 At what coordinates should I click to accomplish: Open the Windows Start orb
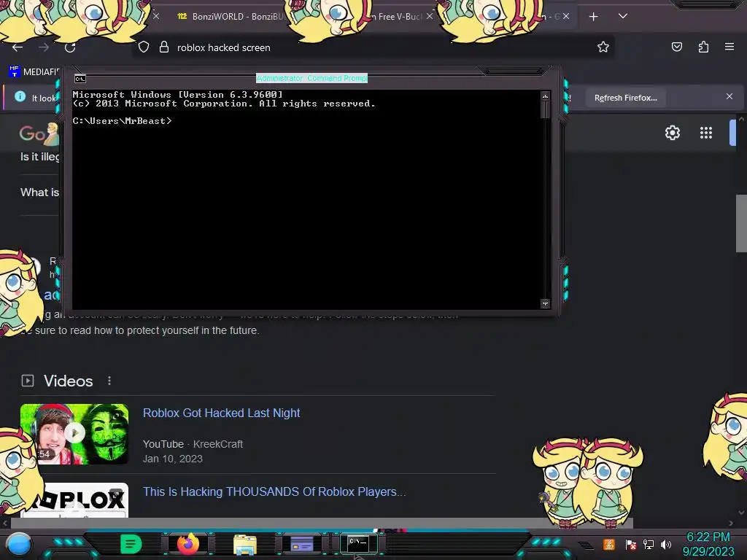tap(19, 544)
